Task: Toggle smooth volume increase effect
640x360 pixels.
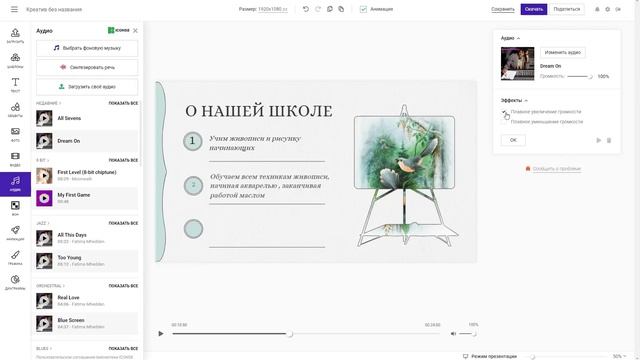Action: coord(504,111)
